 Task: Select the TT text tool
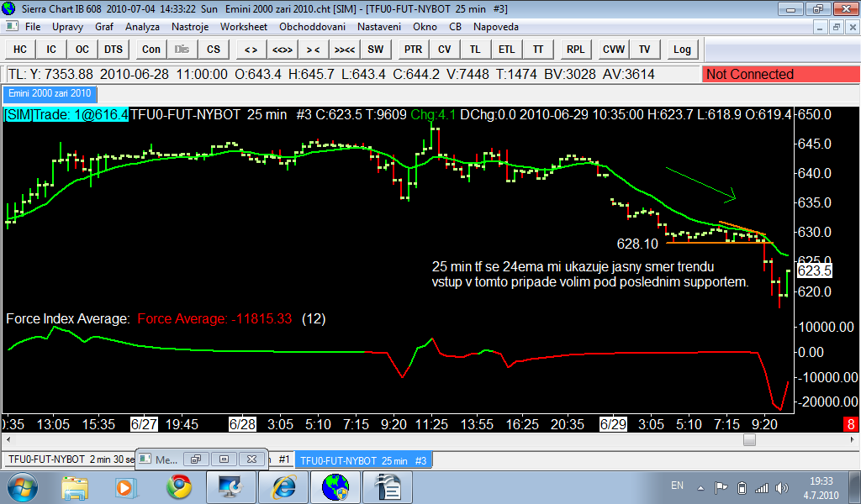click(537, 50)
